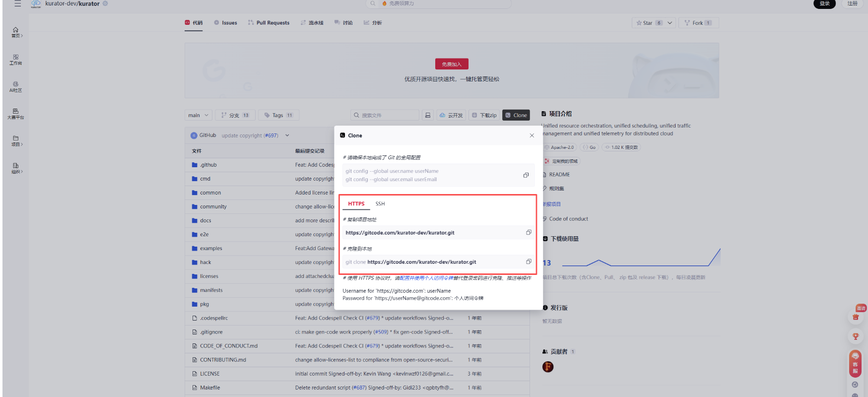Switch to the 代码 tab
Viewport: 868px width, 397px height.
(x=194, y=23)
